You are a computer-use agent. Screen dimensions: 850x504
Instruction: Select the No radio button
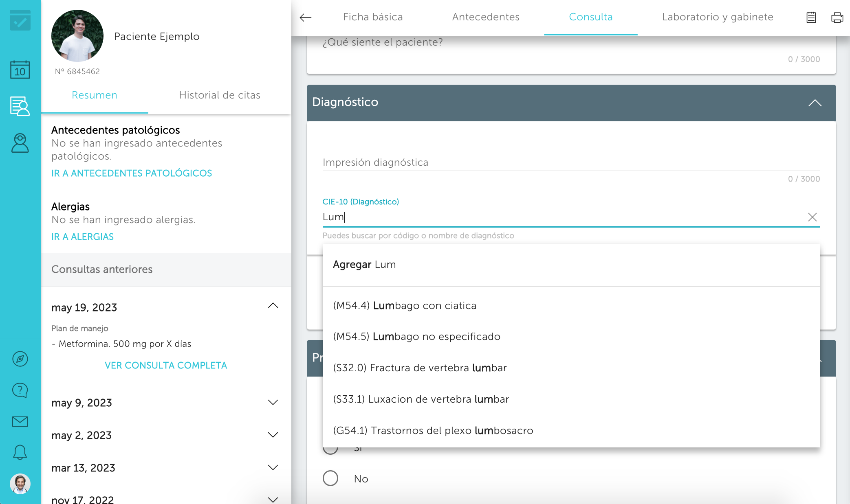(x=330, y=478)
